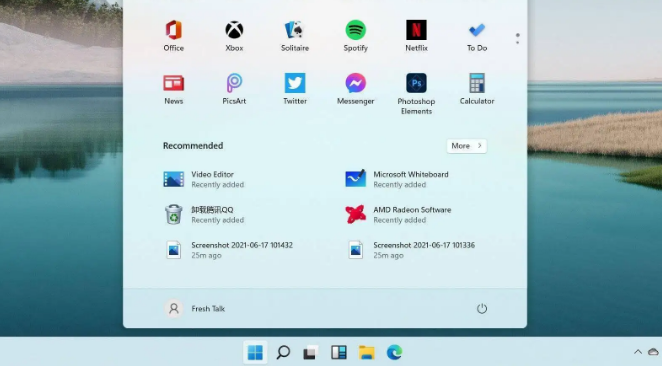Open the 卸载腾讯QQ recommended item
Screen dimensions: 662x366
[204, 214]
